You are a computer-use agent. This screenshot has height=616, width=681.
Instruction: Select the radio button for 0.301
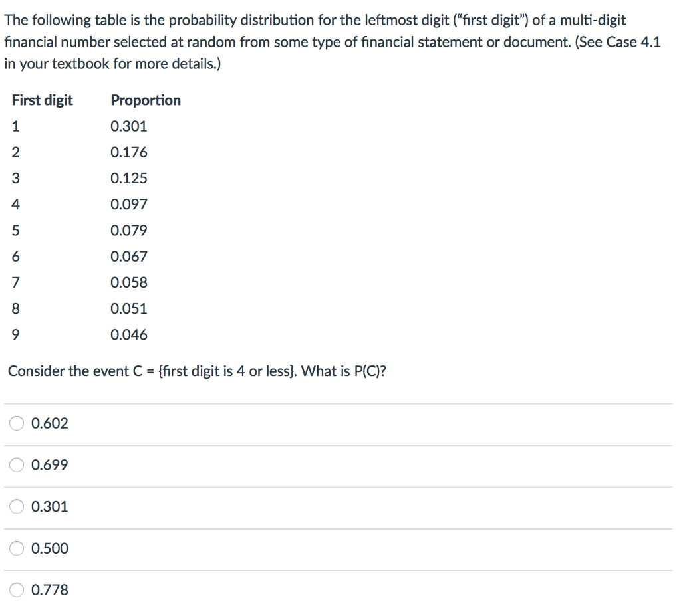(17, 506)
